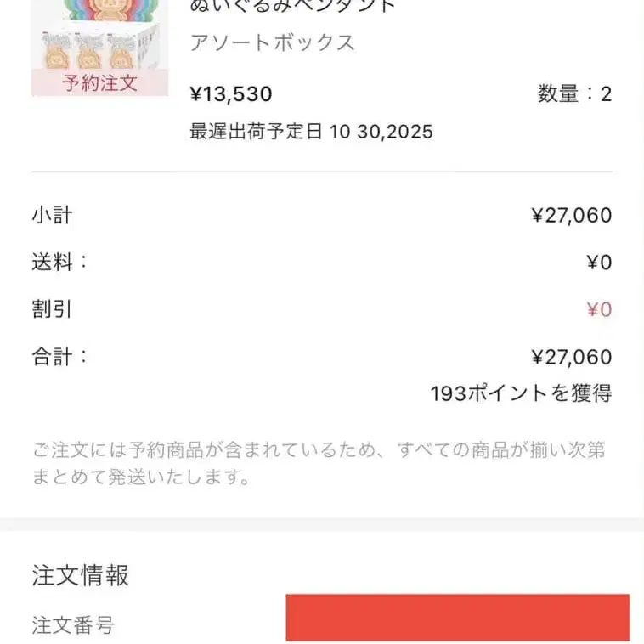The height and width of the screenshot is (644, 644).
Task: Tap the 合計 total label
Action: [59, 357]
